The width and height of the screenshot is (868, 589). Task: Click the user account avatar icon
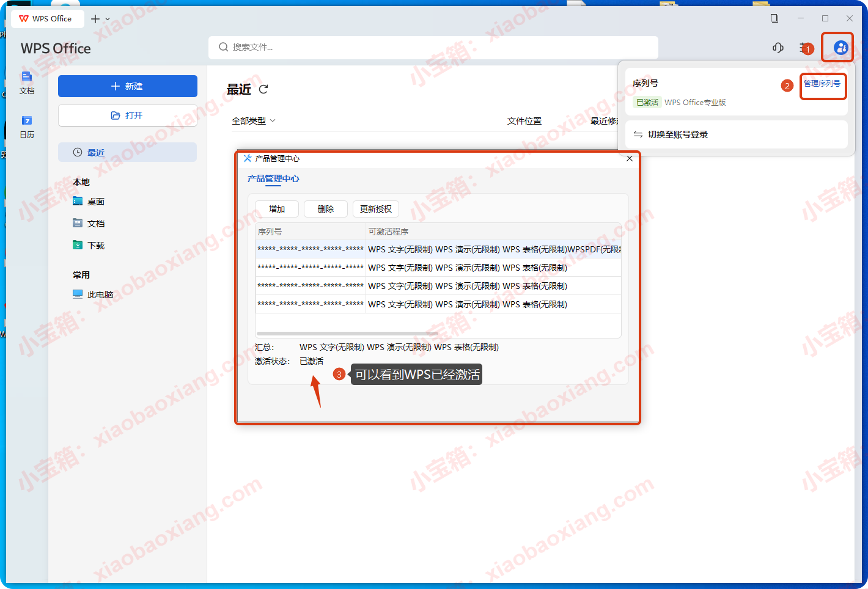(x=840, y=48)
